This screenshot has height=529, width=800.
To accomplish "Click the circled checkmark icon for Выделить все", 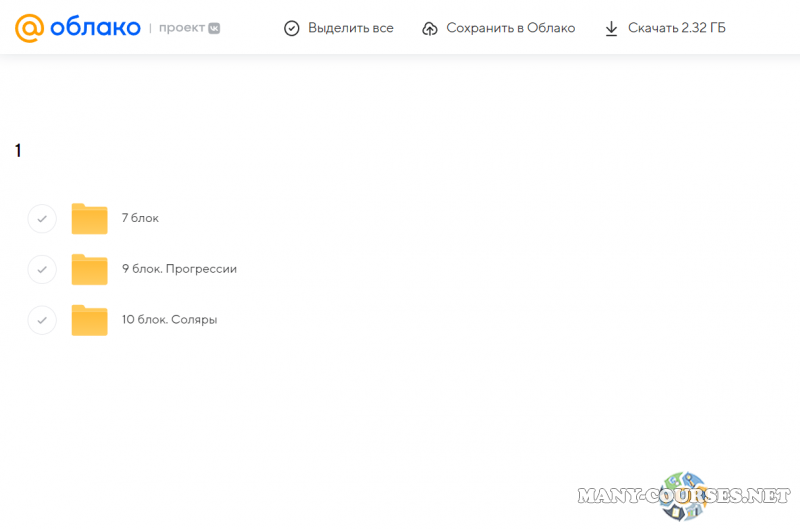I will [x=292, y=28].
